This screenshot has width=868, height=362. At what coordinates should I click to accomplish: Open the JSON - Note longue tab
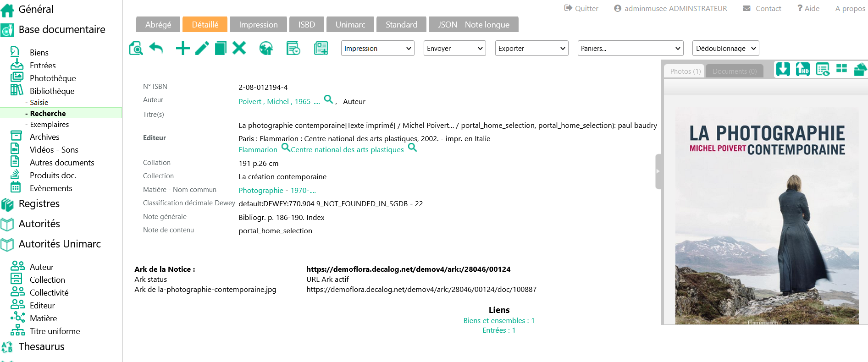tap(474, 24)
